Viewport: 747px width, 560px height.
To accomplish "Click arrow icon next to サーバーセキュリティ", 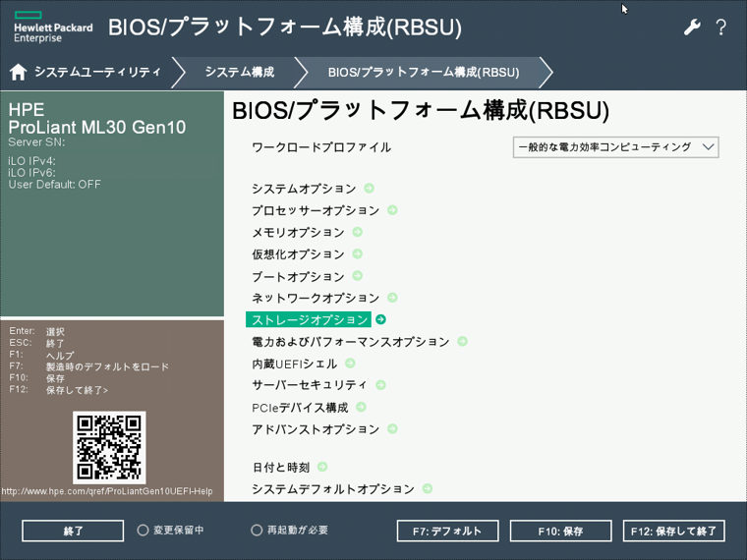I will click(x=380, y=385).
